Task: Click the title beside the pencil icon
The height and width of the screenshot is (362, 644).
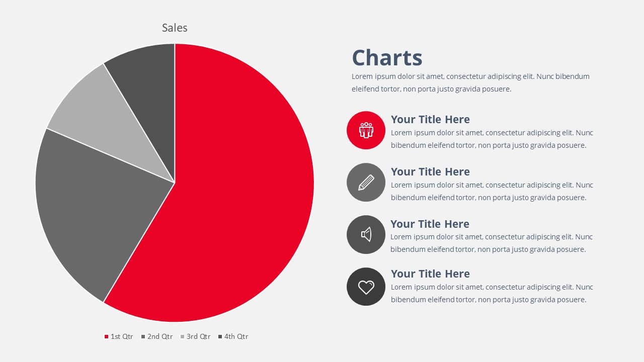Action: click(x=430, y=172)
